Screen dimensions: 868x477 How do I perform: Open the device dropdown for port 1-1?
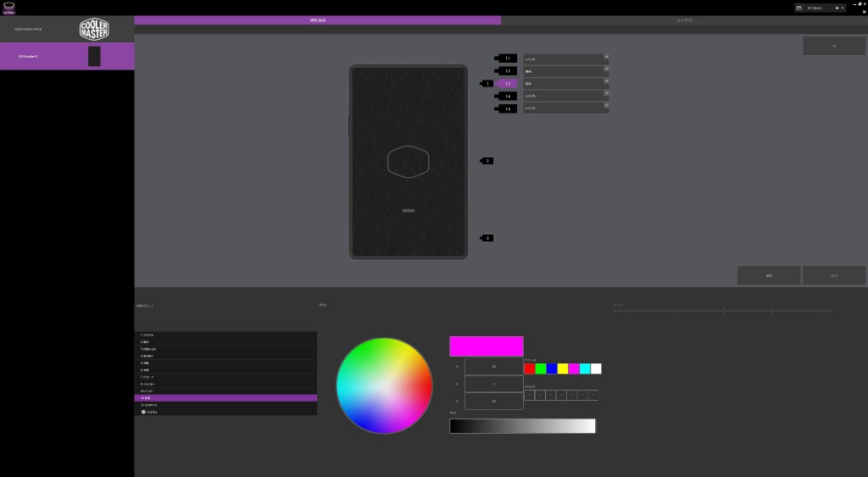pos(565,58)
